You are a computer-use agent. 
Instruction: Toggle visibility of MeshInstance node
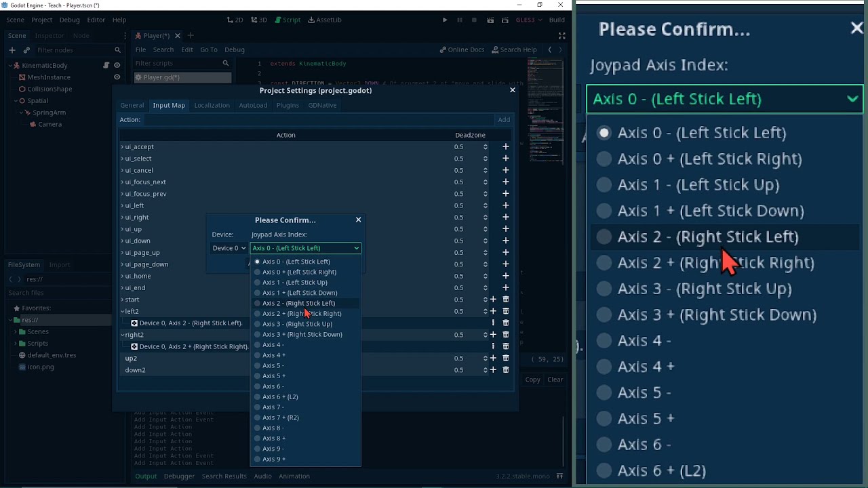117,77
